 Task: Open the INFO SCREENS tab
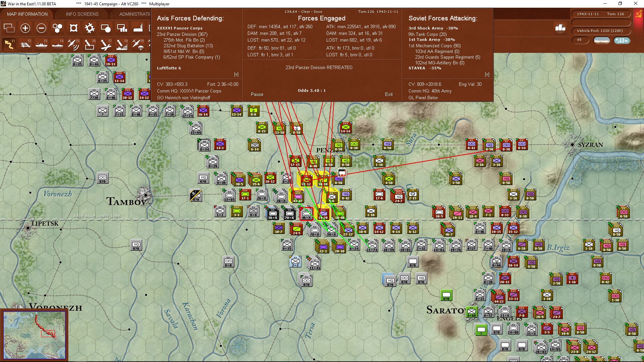tap(82, 14)
